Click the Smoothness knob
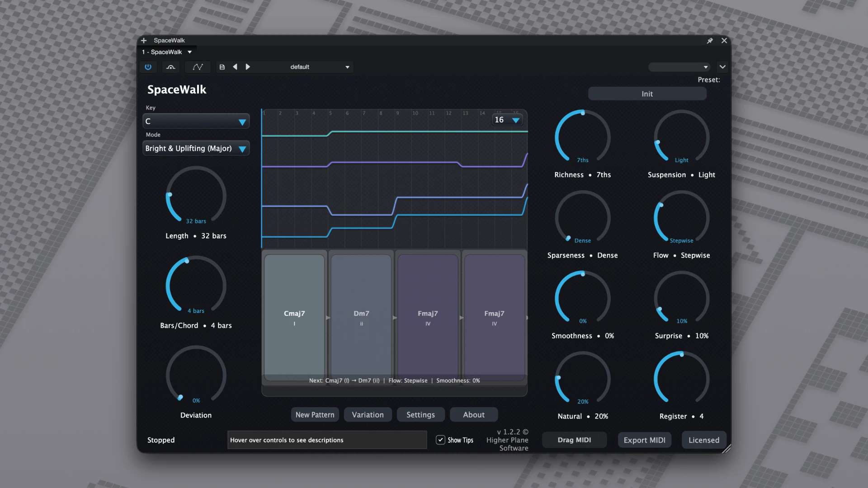This screenshot has height=488, width=868. [x=583, y=298]
